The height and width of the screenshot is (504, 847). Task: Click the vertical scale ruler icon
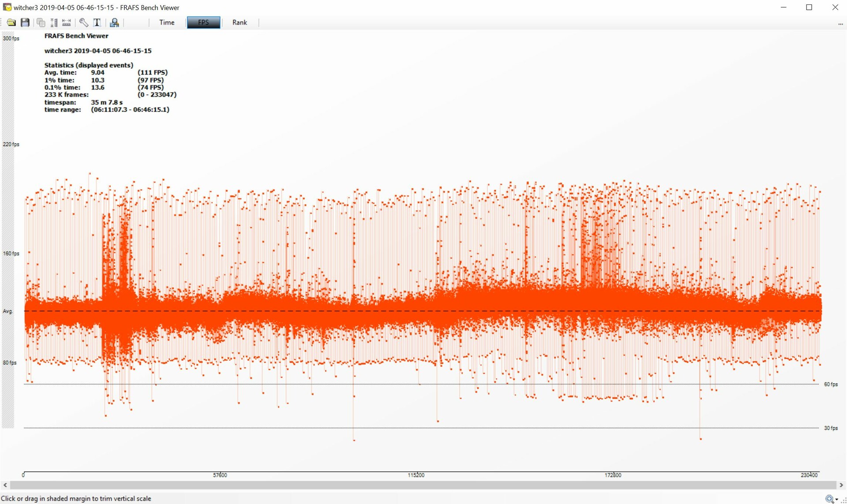click(54, 22)
